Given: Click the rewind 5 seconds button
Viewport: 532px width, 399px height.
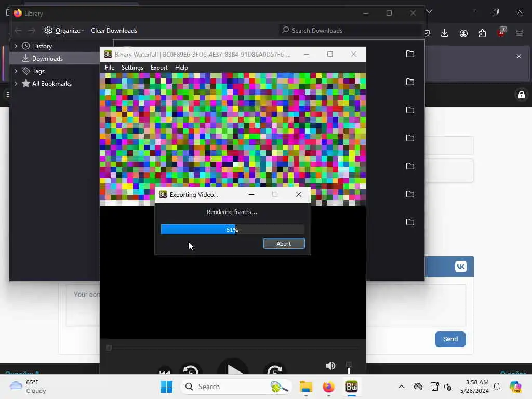Looking at the screenshot, I should pos(190,370).
